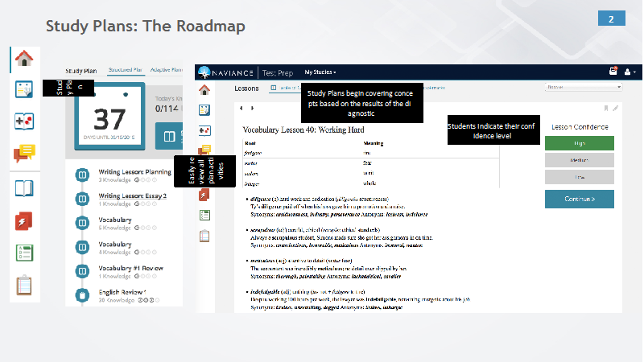Viewport: 644px width, 362px height.
Task: Go to next lesson with right arrow
Action: [x=252, y=108]
